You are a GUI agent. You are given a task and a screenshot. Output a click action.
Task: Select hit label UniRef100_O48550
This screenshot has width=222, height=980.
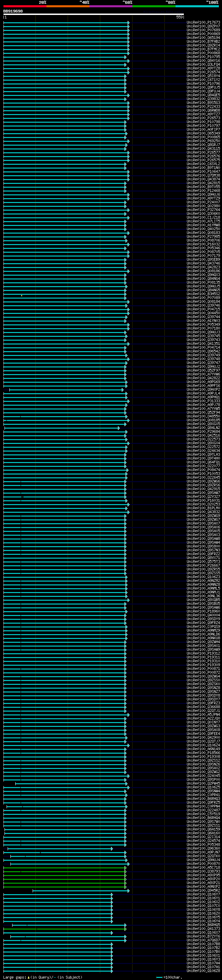pyautogui.click(x=203, y=416)
